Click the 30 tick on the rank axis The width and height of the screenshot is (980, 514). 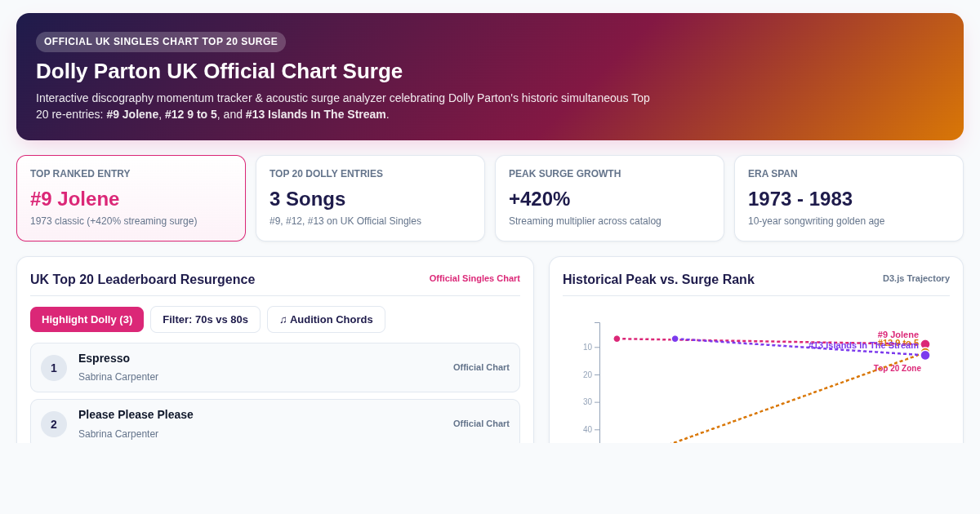[x=588, y=402]
